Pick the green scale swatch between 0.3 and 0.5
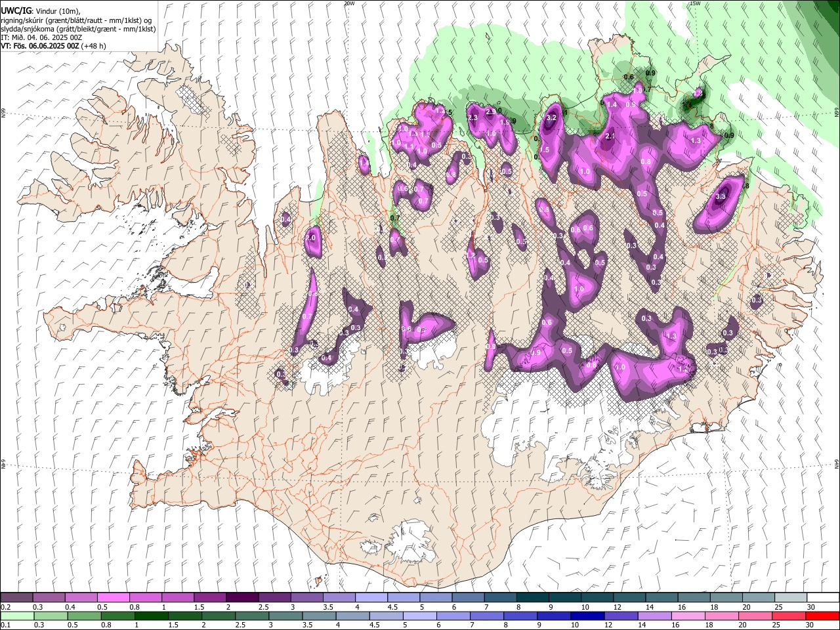The image size is (840, 630). click(51, 616)
